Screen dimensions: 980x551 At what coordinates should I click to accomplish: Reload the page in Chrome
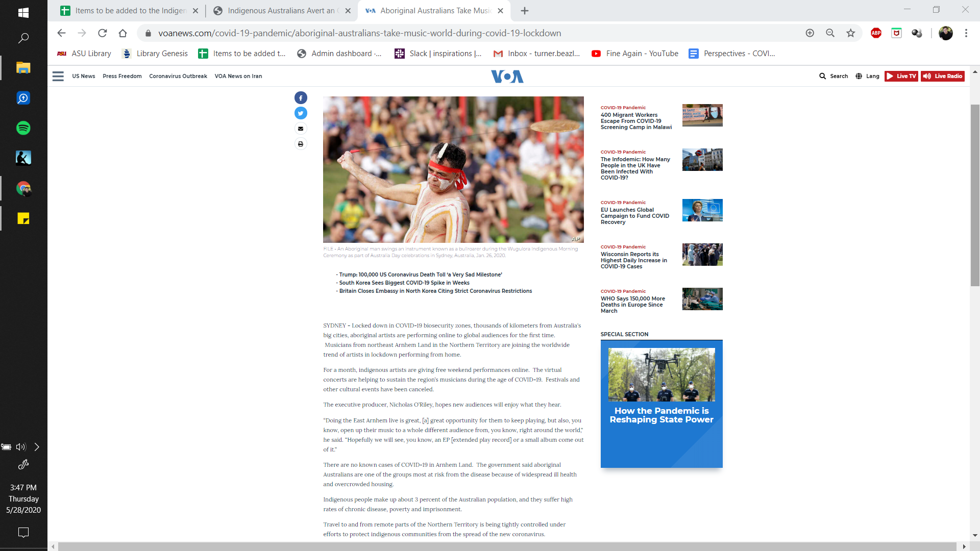coord(103,33)
